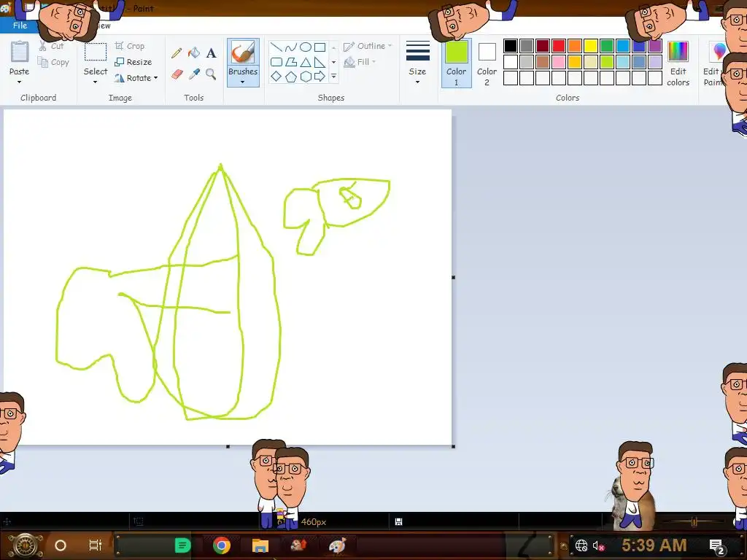The height and width of the screenshot is (560, 747).
Task: Pick the black color swatch
Action: coord(510,46)
